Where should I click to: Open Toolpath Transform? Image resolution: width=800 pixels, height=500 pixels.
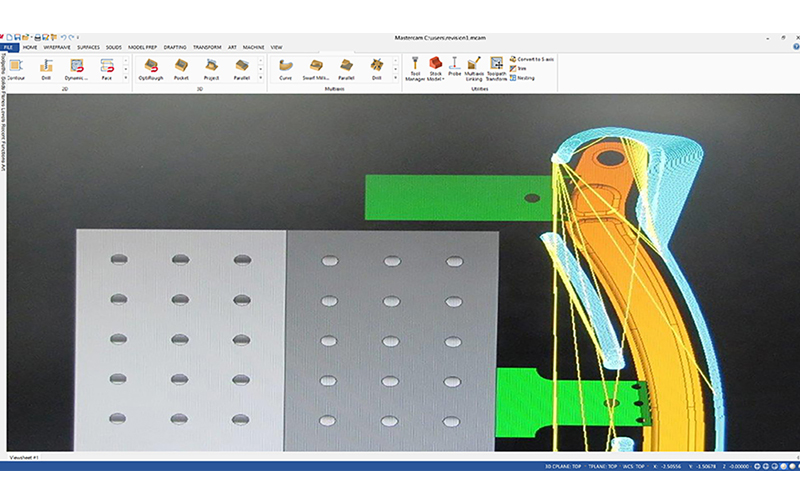(x=496, y=69)
